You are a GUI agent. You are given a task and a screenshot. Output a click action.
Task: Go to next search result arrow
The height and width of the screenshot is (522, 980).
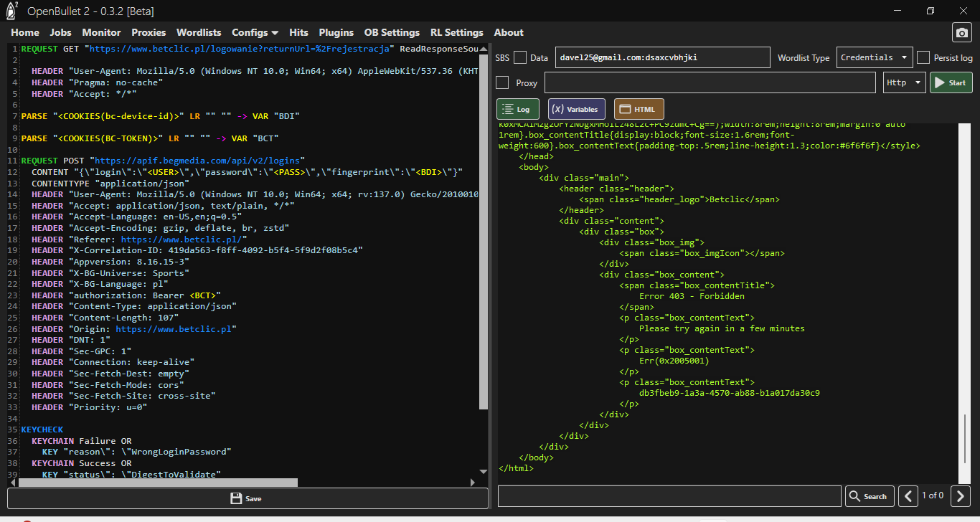click(x=961, y=495)
